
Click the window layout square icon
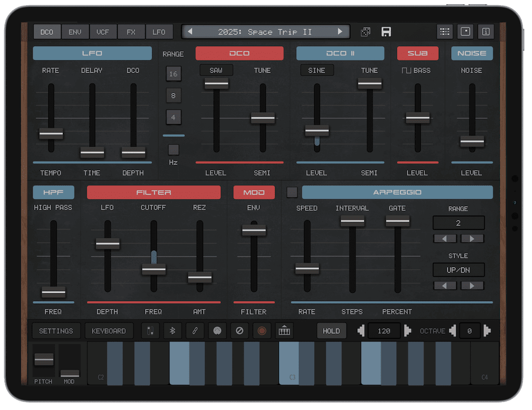[x=465, y=32]
